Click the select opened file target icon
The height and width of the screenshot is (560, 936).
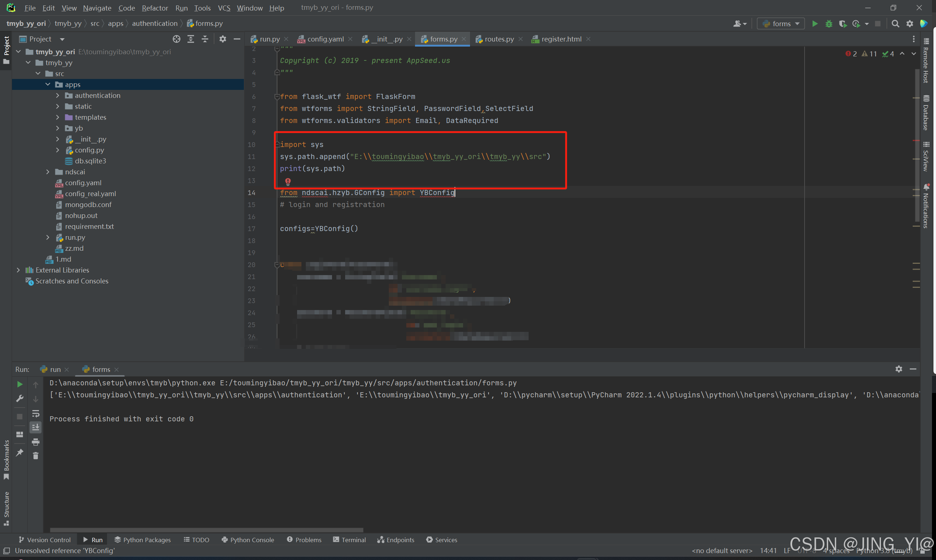click(x=176, y=39)
